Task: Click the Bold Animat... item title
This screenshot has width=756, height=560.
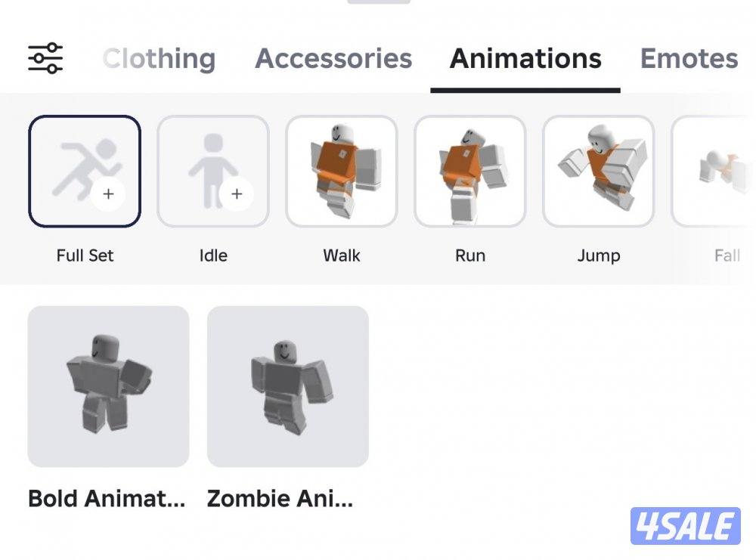Action: pyautogui.click(x=107, y=498)
